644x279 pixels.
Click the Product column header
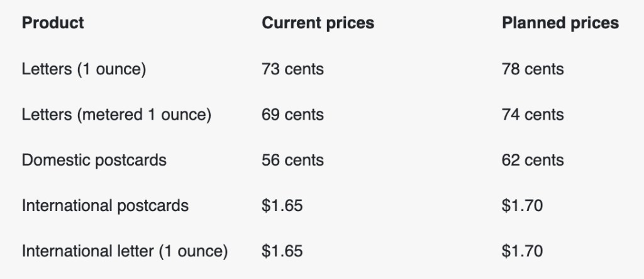53,23
